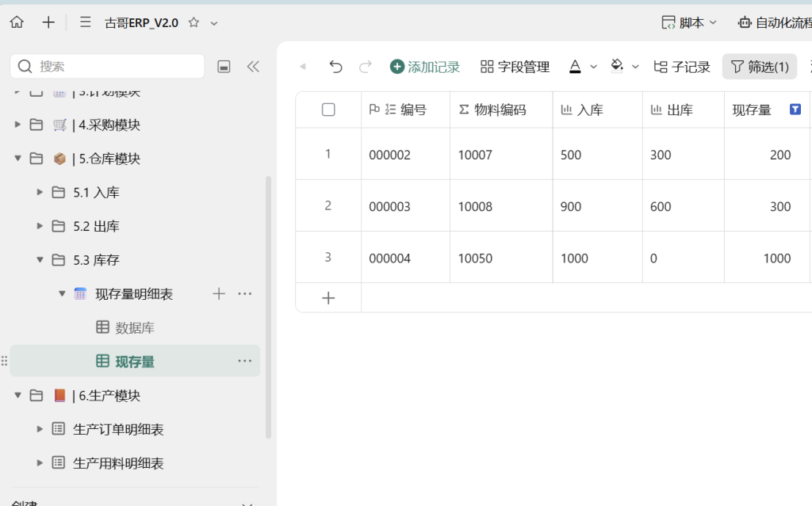Screen dimensions: 812x506
Task: Click the sidebar vertical scrollbar
Action: tap(268, 307)
